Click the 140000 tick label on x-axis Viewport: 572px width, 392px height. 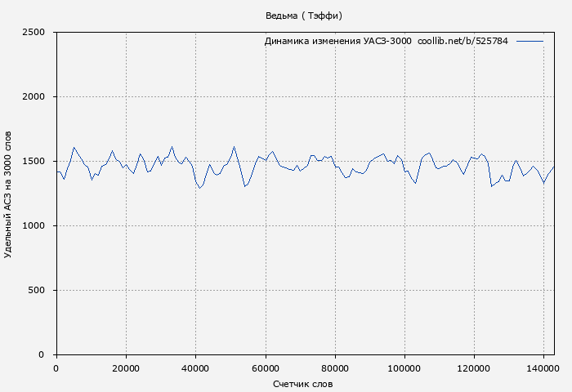coord(543,369)
